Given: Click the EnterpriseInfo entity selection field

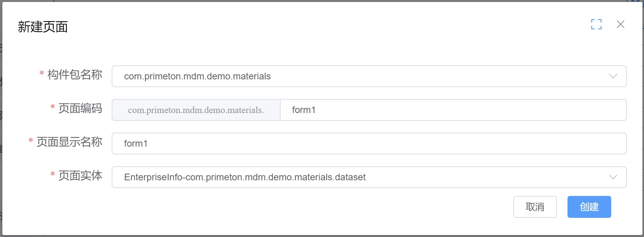Looking at the screenshot, I should tap(369, 177).
